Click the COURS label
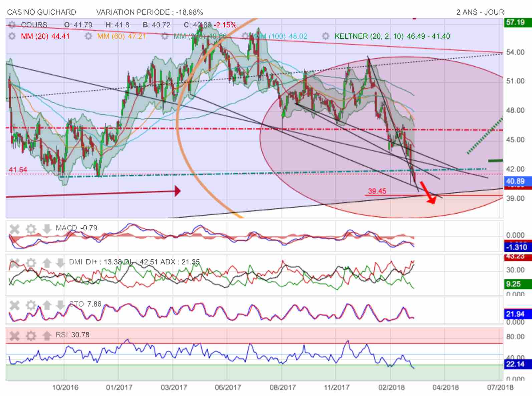 (x=34, y=25)
